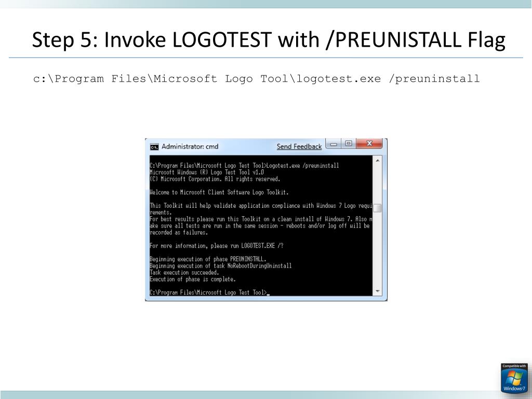
Task: Click the logotest.exe command path below the heading
Action: 257,79
